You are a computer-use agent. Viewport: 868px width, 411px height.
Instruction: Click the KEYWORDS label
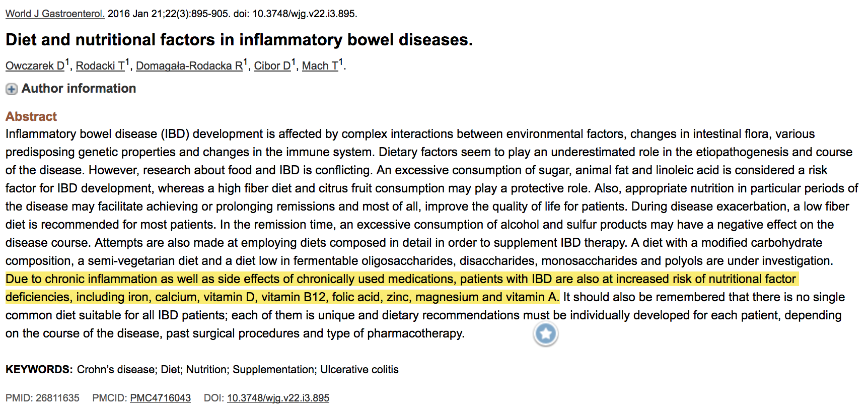(x=39, y=370)
